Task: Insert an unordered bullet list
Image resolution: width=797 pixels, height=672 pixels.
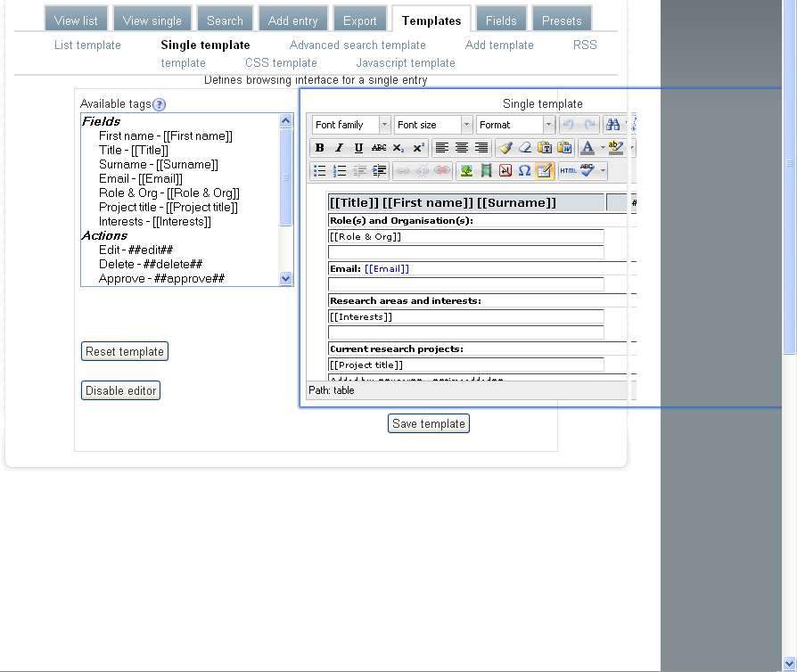Action: (x=320, y=171)
